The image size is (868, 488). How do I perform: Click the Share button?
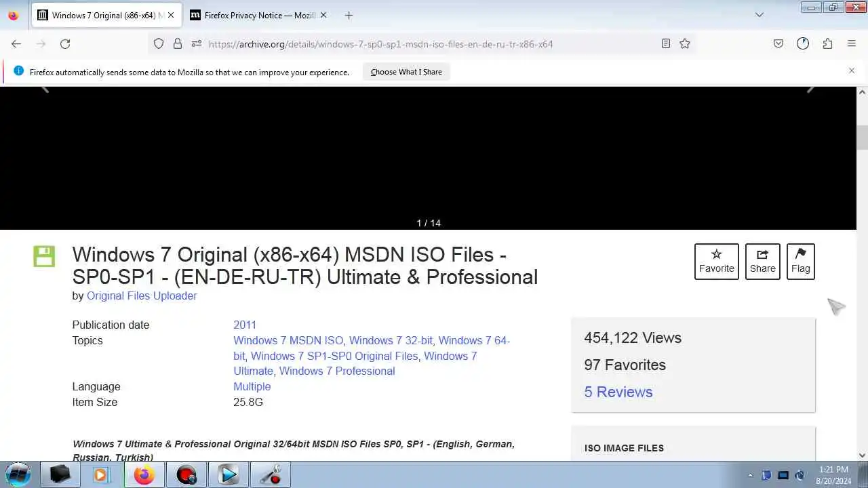click(762, 262)
